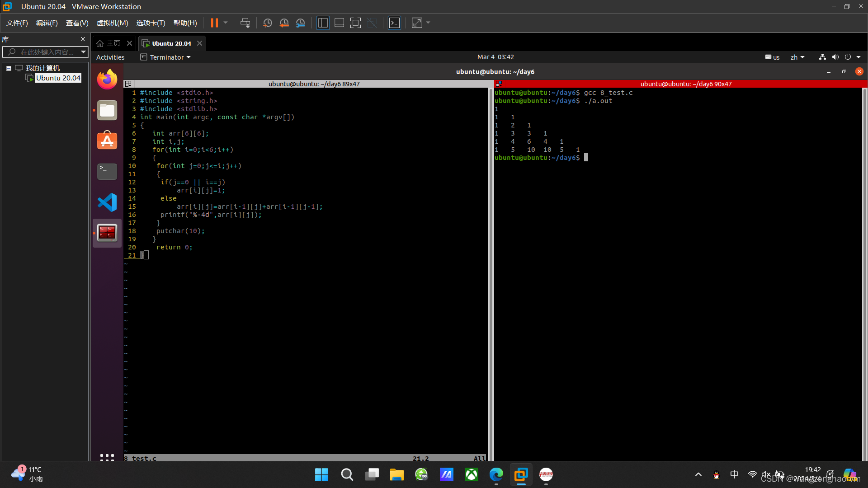The width and height of the screenshot is (868, 488).
Task: Expand the power options dropdown arrow
Action: [x=226, y=23]
